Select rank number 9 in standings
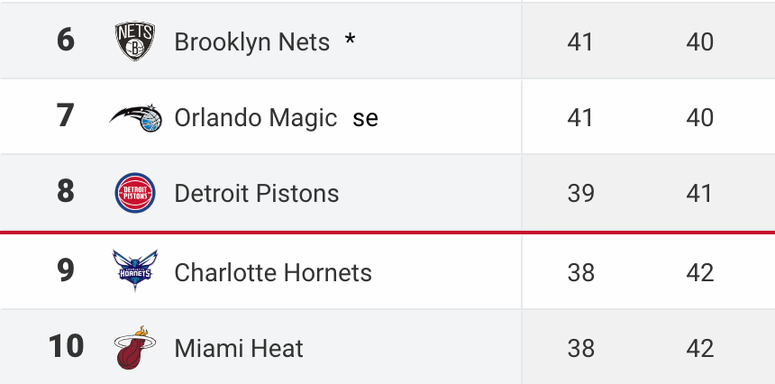775x384 pixels. (x=66, y=270)
